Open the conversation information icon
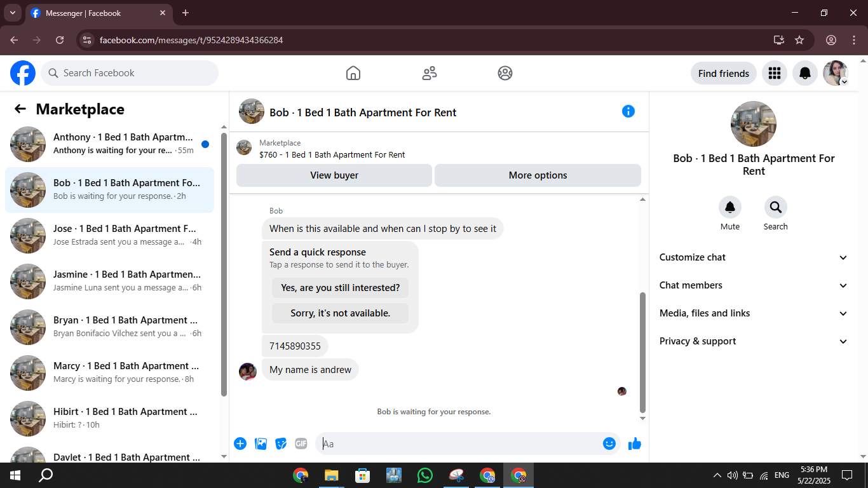The width and height of the screenshot is (868, 488). (628, 111)
